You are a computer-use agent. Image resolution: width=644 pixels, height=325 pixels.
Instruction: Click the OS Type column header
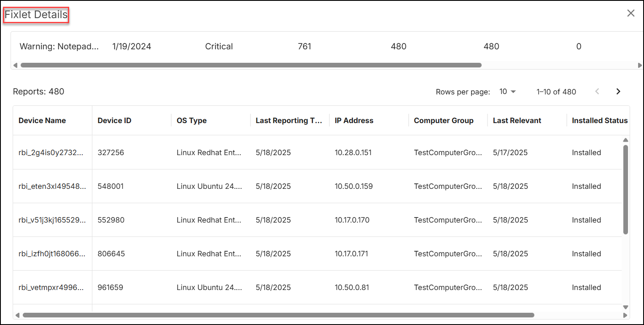[x=191, y=121]
